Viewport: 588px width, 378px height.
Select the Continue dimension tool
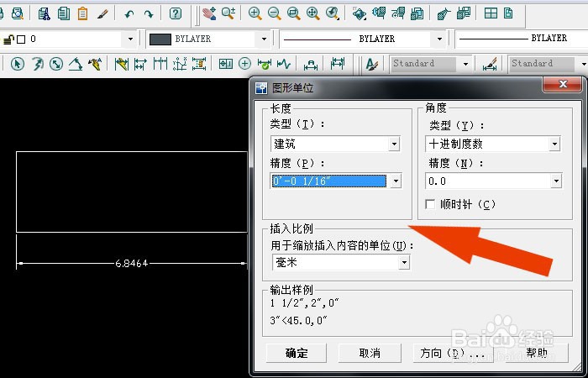[160, 64]
